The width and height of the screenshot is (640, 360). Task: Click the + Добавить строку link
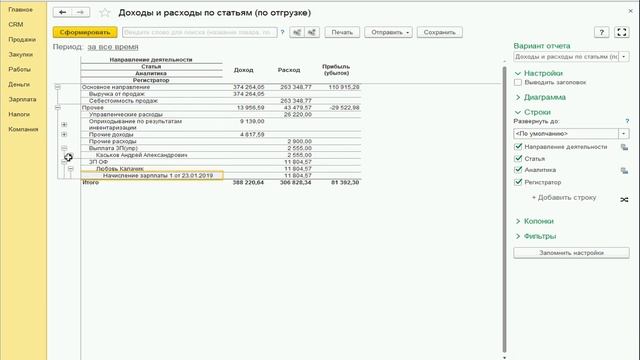coord(564,198)
